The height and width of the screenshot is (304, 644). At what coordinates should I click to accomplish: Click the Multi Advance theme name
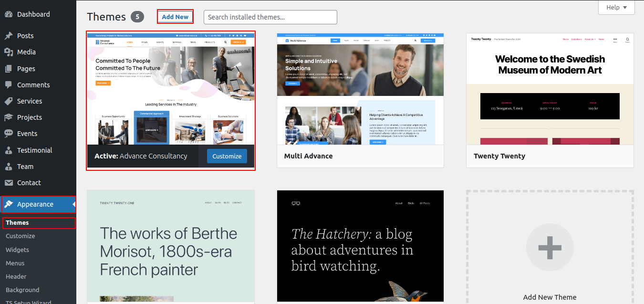[309, 156]
